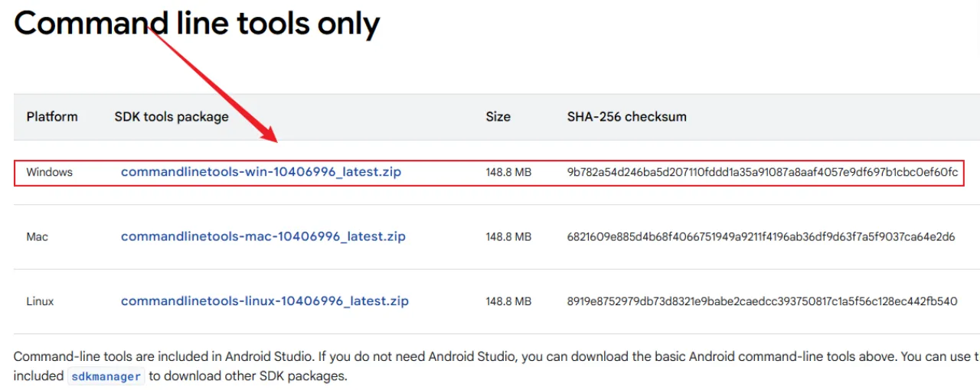Download commandlinetools-linux-10406996_latest.zip
The height and width of the screenshot is (390, 980).
[x=264, y=301]
